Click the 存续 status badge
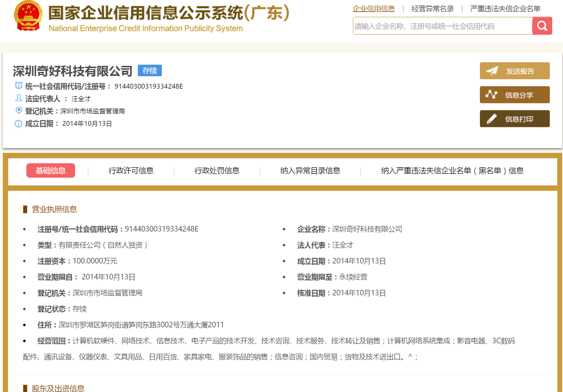563x392 pixels. 150,71
